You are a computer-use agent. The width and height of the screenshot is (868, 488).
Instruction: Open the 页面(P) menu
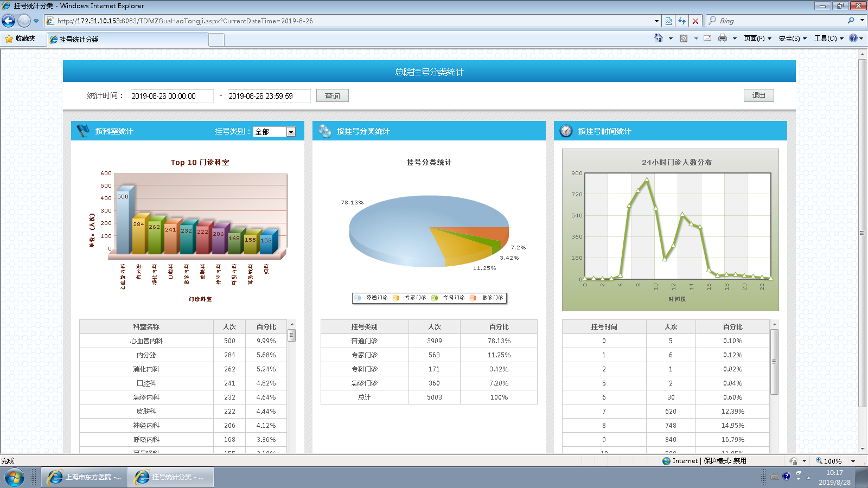coord(757,38)
